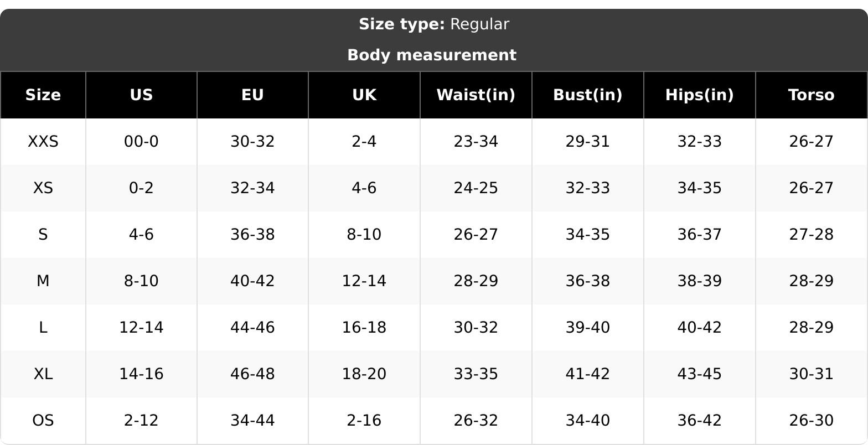This screenshot has height=445, width=868.
Task: Select the S size row label
Action: coord(43,235)
